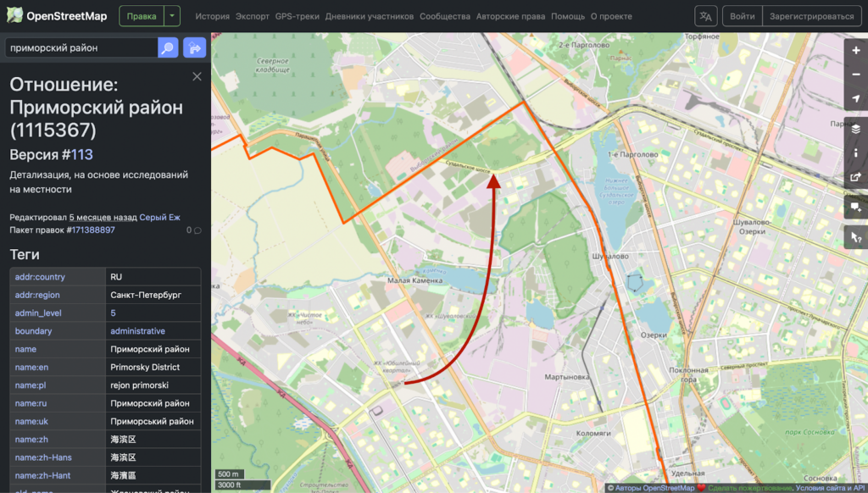
Task: Open the version 113 link
Action: tap(81, 154)
